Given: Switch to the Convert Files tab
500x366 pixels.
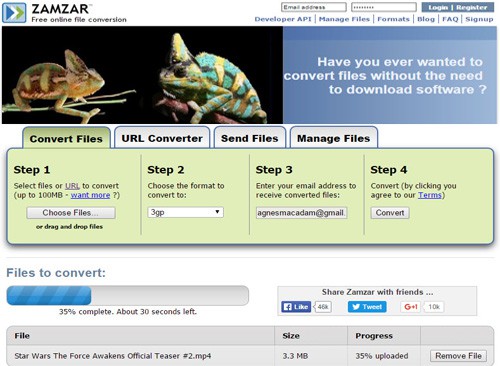Looking at the screenshot, I should pos(66,138).
